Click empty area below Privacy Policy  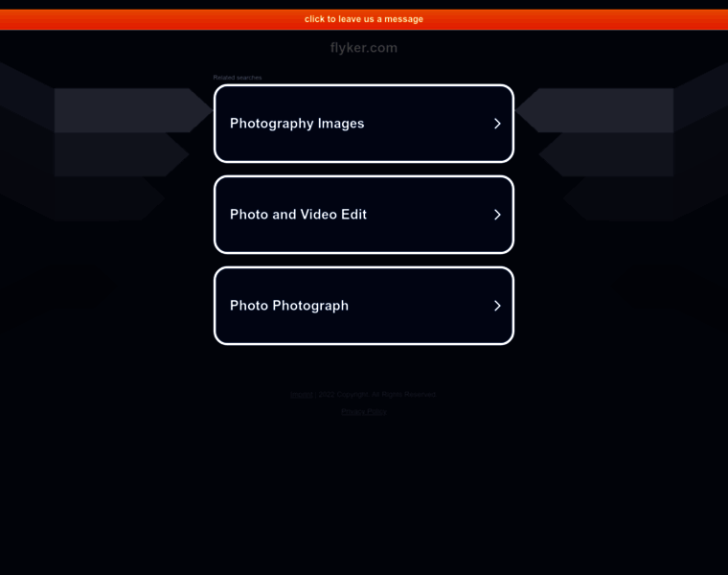[364, 488]
